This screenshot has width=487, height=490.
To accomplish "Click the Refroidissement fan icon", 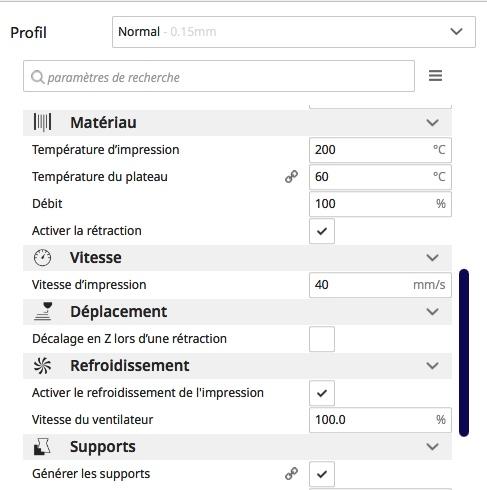I will tap(42, 366).
